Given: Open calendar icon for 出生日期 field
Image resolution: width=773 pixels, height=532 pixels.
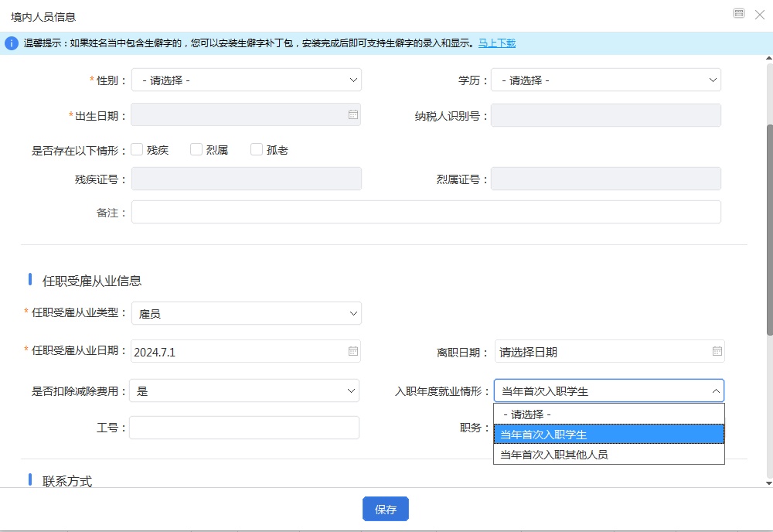Looking at the screenshot, I should [x=352, y=114].
